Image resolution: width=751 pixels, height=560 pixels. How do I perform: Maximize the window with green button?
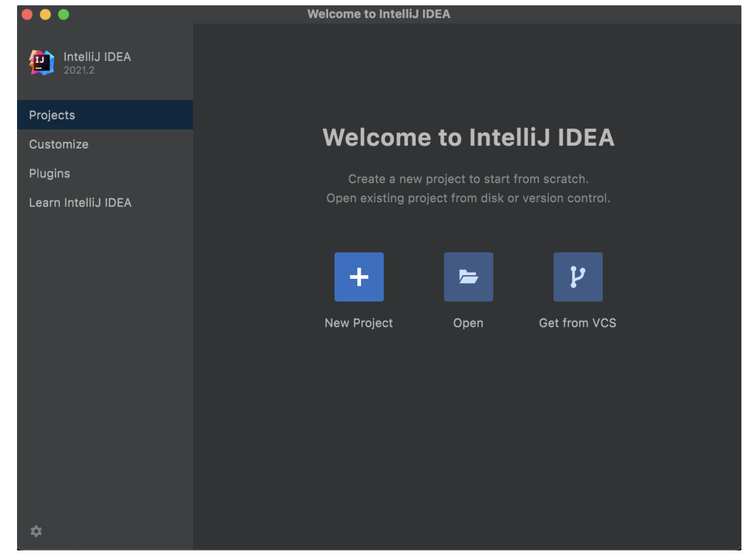(63, 14)
